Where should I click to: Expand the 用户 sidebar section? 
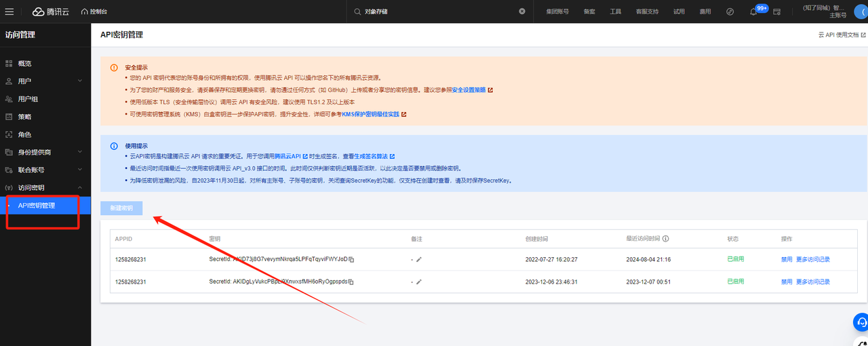click(79, 81)
